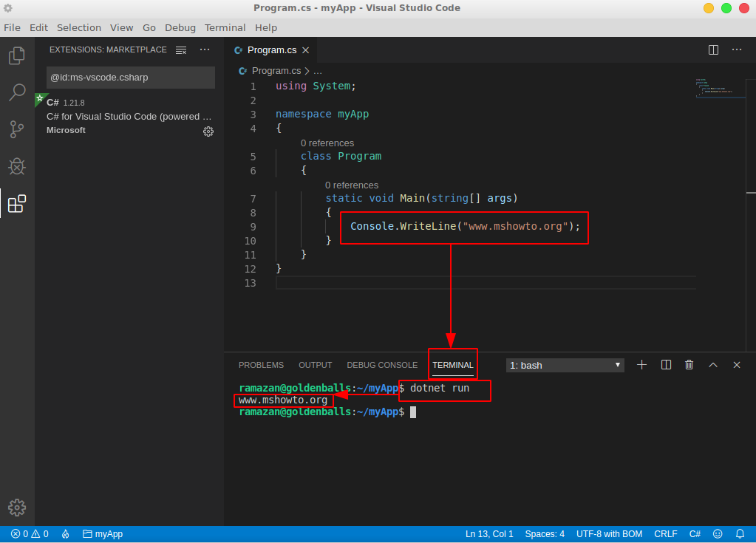
Task: Open the Manage gear in activity bar
Action: [x=17, y=508]
